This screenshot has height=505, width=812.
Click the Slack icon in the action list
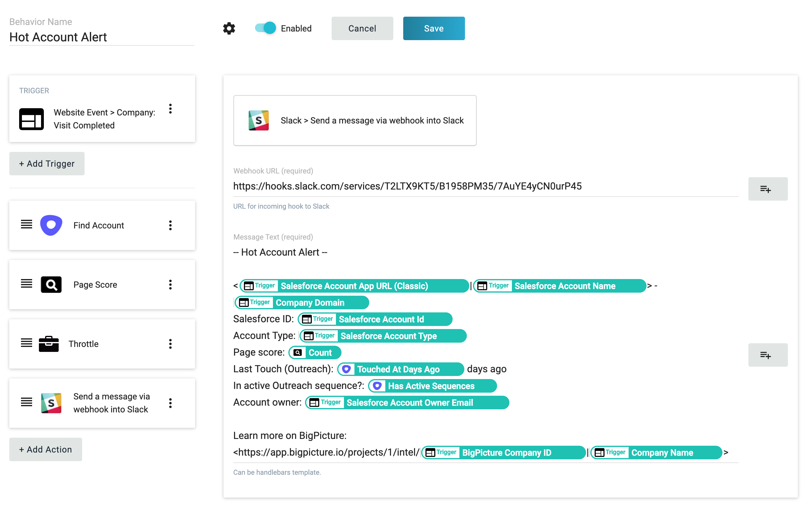pos(51,403)
